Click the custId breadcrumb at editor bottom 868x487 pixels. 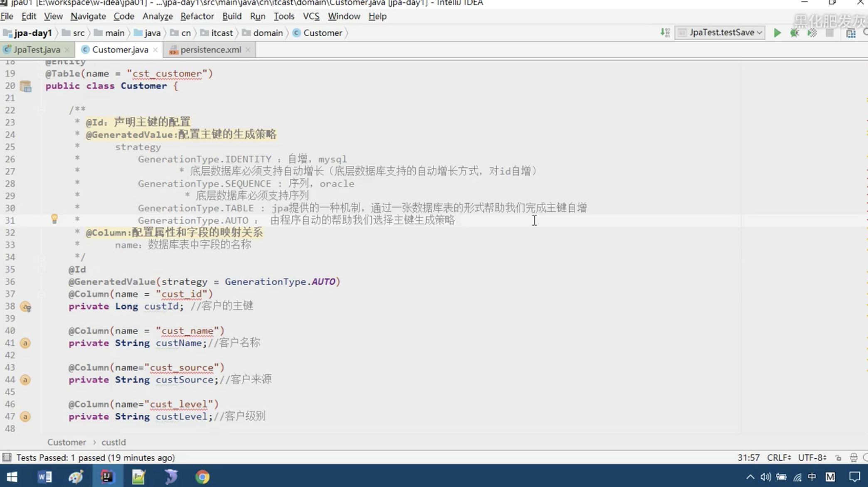[113, 442]
